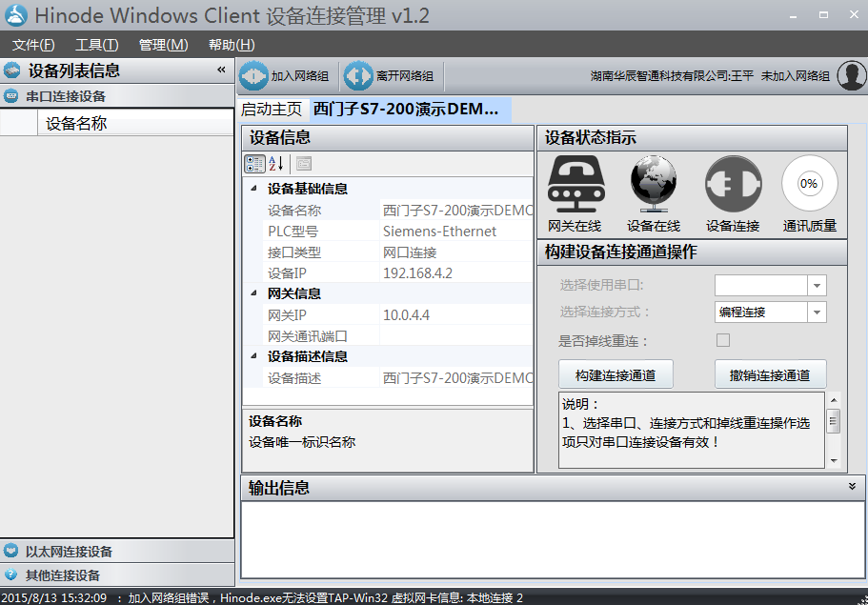Image resolution: width=868 pixels, height=605 pixels.
Task: Collapse the 设备基础信息 category
Action: [x=254, y=189]
